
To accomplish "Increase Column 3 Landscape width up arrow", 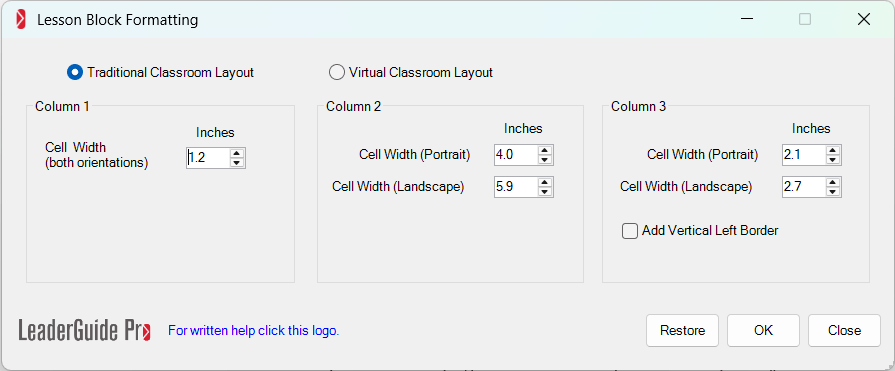I will coord(833,182).
